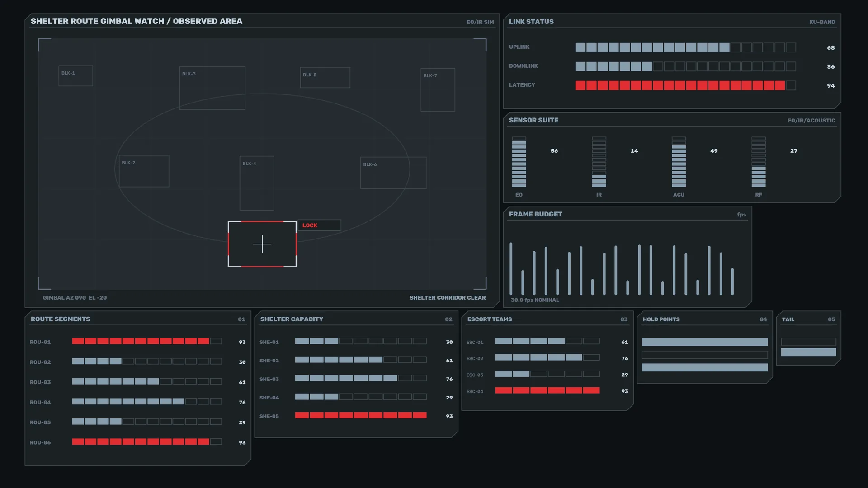Select the BLK-3 block marker
Viewport: 868px width, 488px height.
212,88
